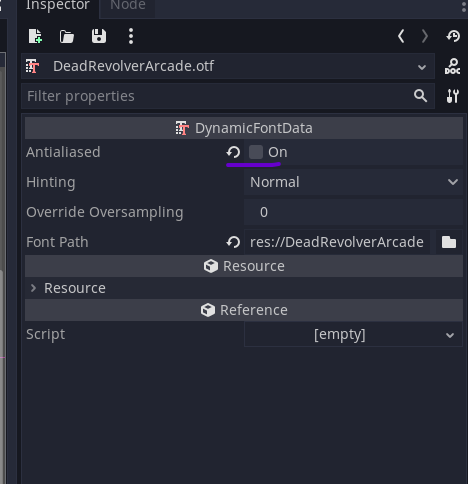This screenshot has height=484, width=468.
Task: Reset the Font Path property with the revert arrow
Action: (233, 242)
